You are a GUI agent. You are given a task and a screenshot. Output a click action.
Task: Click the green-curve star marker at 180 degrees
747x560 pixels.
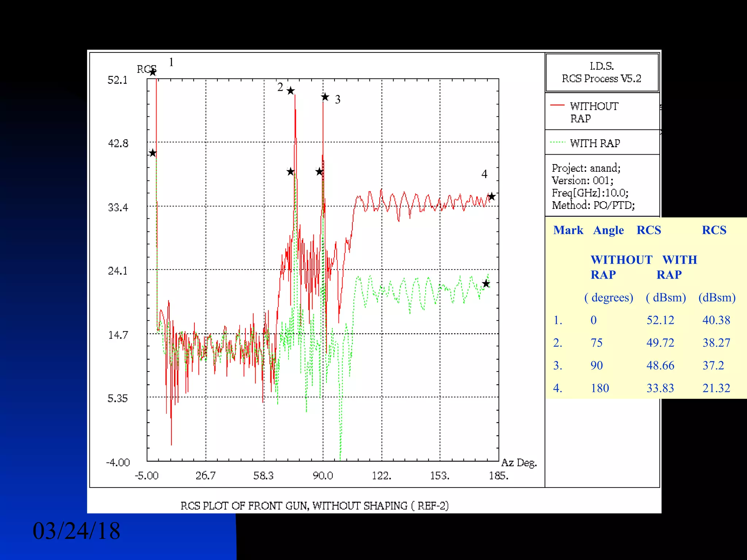(x=485, y=284)
